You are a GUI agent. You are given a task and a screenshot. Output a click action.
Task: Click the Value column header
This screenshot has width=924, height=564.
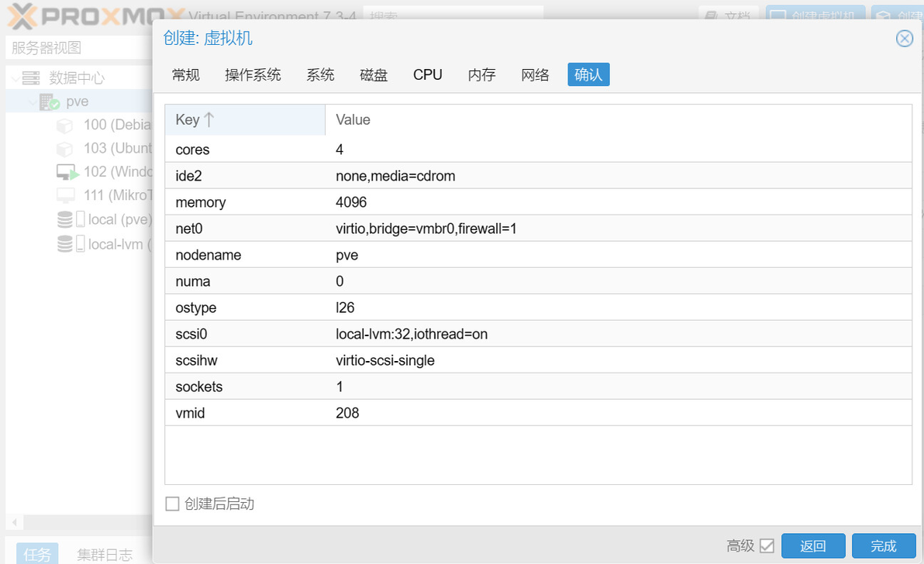[618, 120]
